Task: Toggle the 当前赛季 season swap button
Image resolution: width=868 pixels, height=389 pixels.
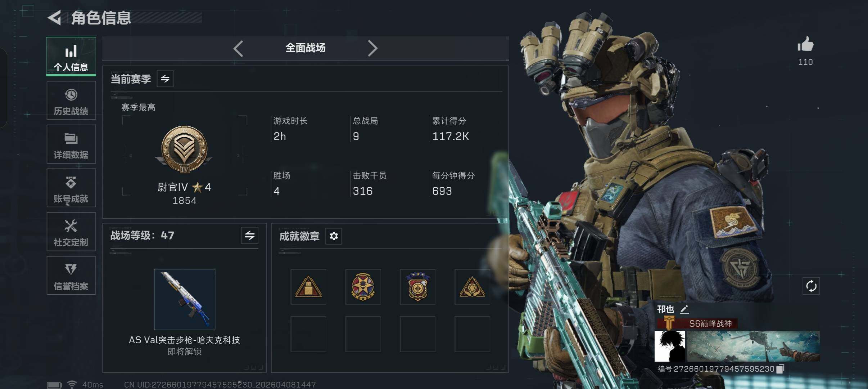Action: tap(165, 79)
